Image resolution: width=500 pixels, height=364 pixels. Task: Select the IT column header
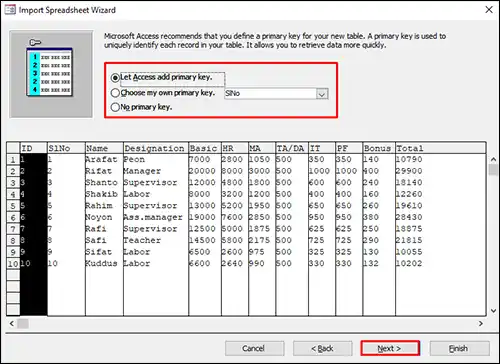322,148
